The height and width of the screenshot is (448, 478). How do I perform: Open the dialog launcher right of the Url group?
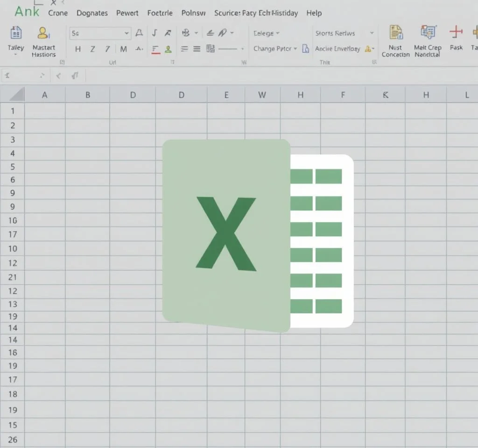tap(173, 62)
